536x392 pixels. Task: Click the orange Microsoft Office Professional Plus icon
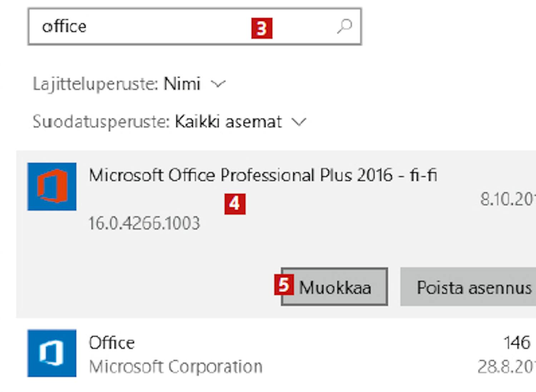(x=52, y=186)
